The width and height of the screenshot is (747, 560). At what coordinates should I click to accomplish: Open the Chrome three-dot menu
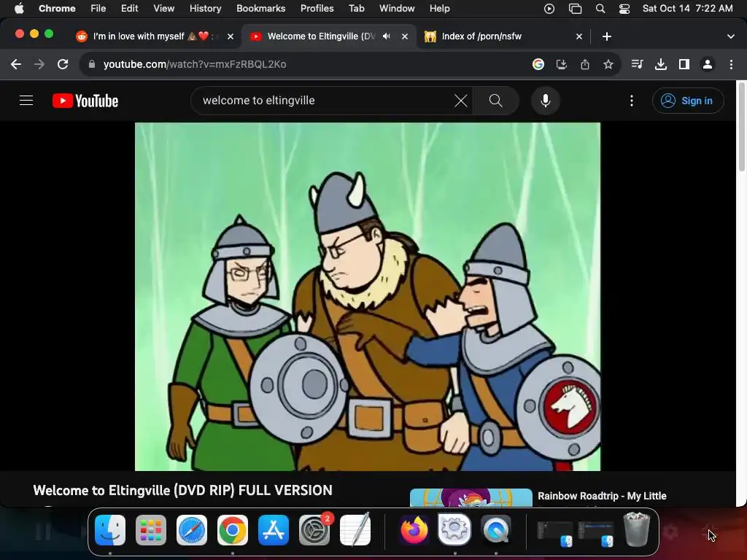point(731,64)
